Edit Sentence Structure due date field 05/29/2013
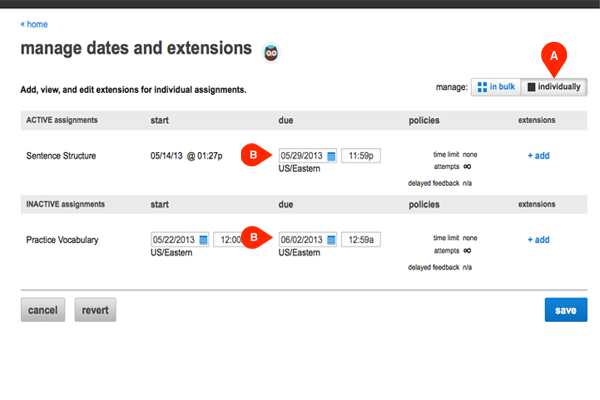The height and width of the screenshot is (400, 600). (302, 156)
